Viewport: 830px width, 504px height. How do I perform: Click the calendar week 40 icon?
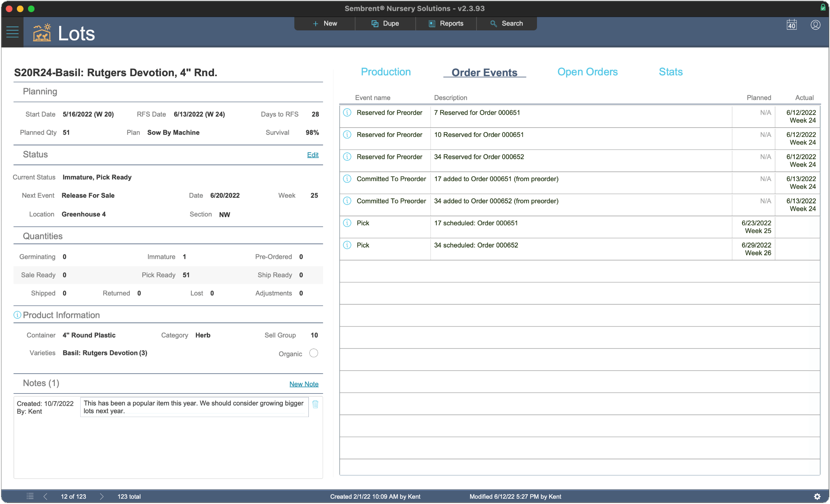pos(791,25)
